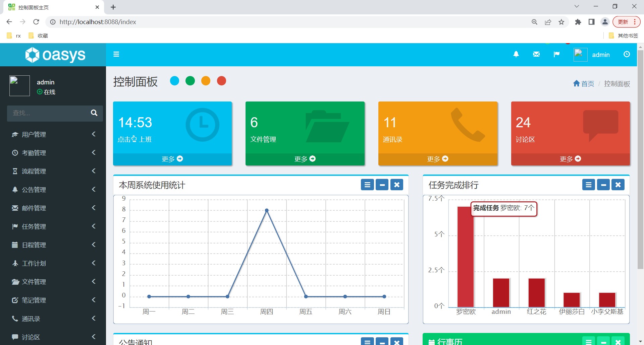The height and width of the screenshot is (345, 644).
Task: Select the orange theme color dot
Action: click(206, 81)
